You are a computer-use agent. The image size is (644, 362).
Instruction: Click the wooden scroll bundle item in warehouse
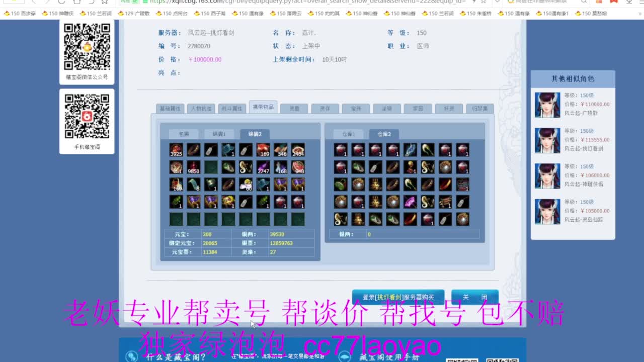click(x=445, y=202)
